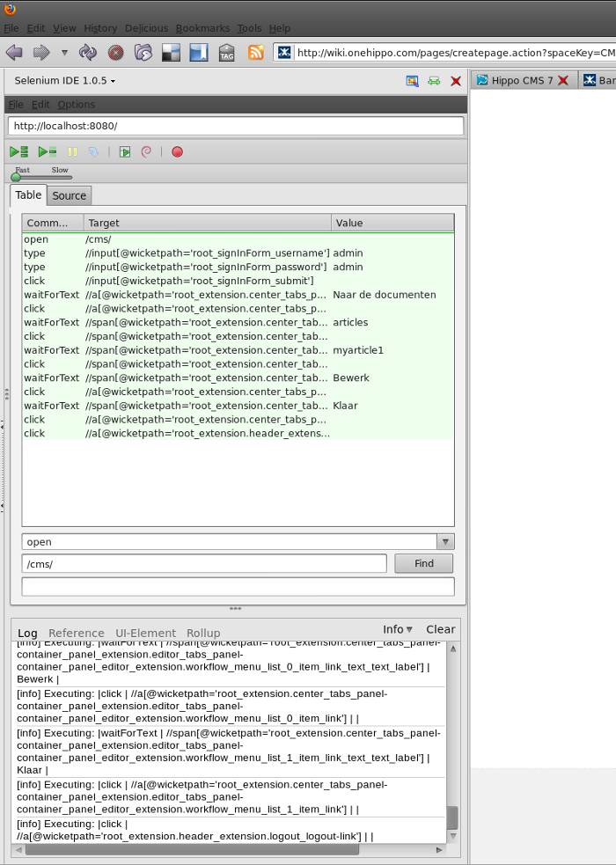Click the site favicon in the address bar
This screenshot has height=865, width=616.
click(x=284, y=53)
